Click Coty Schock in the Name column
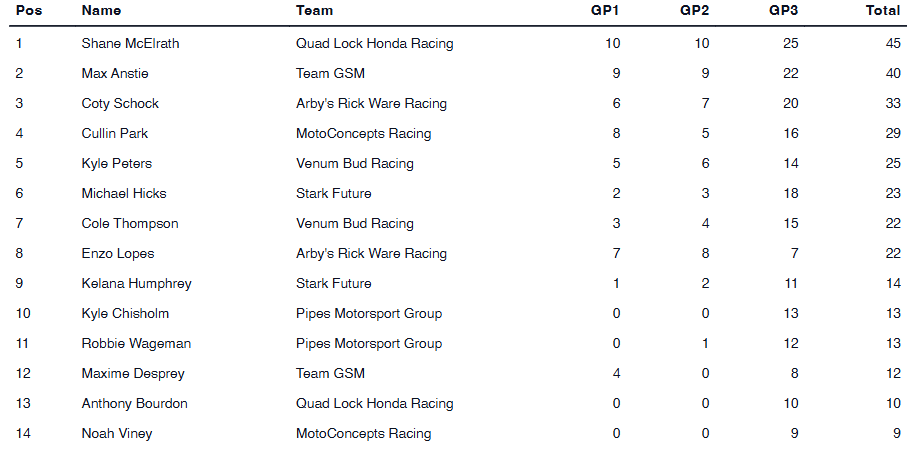916x452 pixels. pos(120,104)
